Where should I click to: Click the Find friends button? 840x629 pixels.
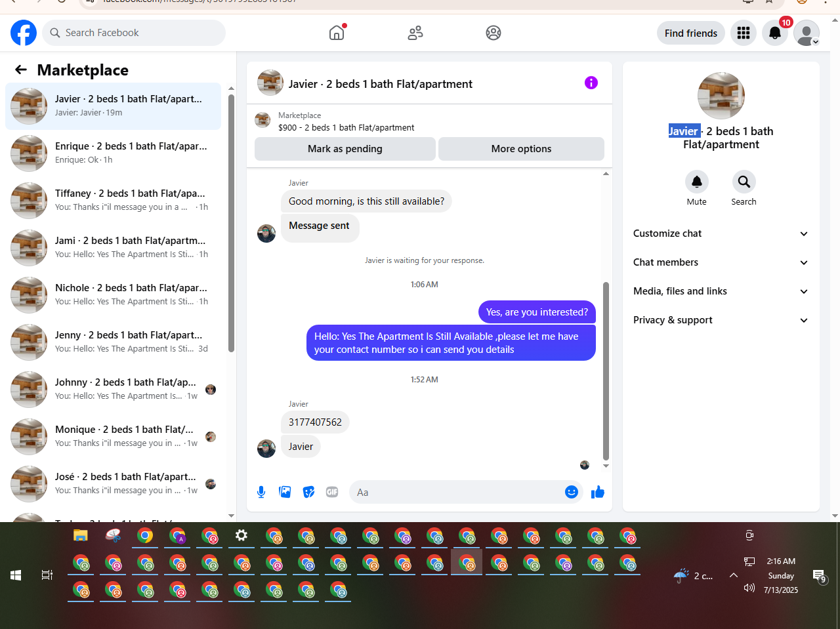point(691,33)
